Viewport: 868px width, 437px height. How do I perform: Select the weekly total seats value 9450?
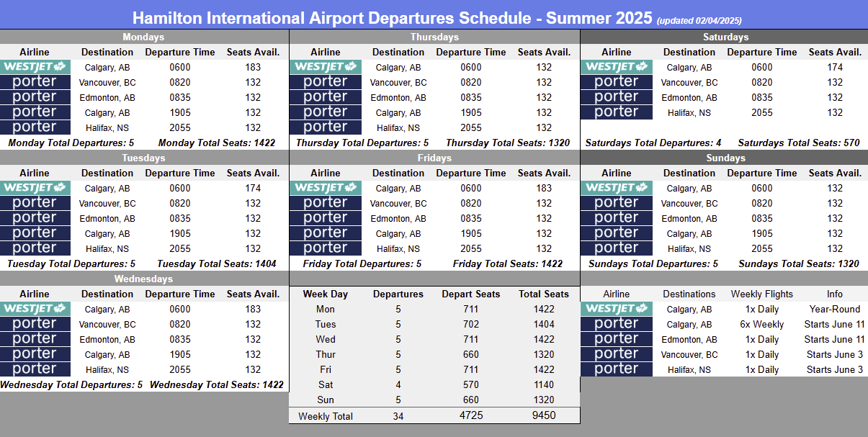[544, 415]
